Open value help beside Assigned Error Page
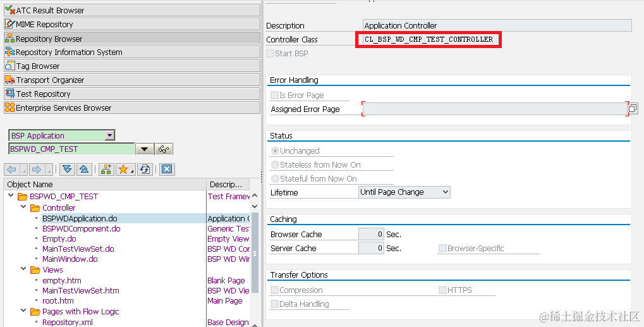Screen dimensions: 644x327 633,108
